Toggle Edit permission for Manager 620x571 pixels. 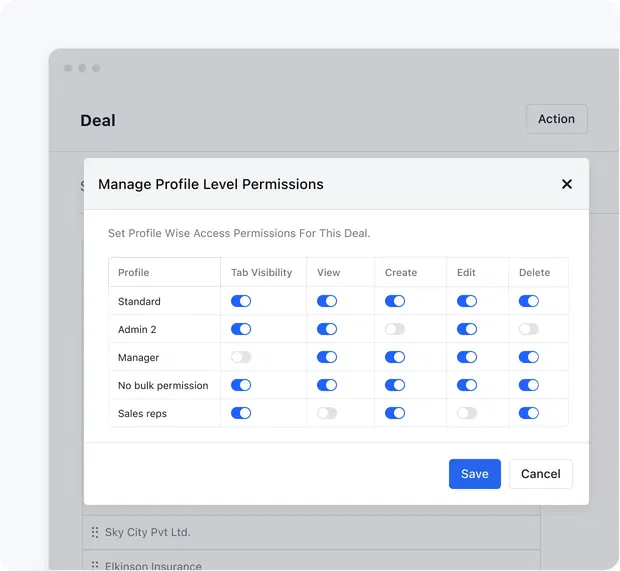tap(467, 357)
